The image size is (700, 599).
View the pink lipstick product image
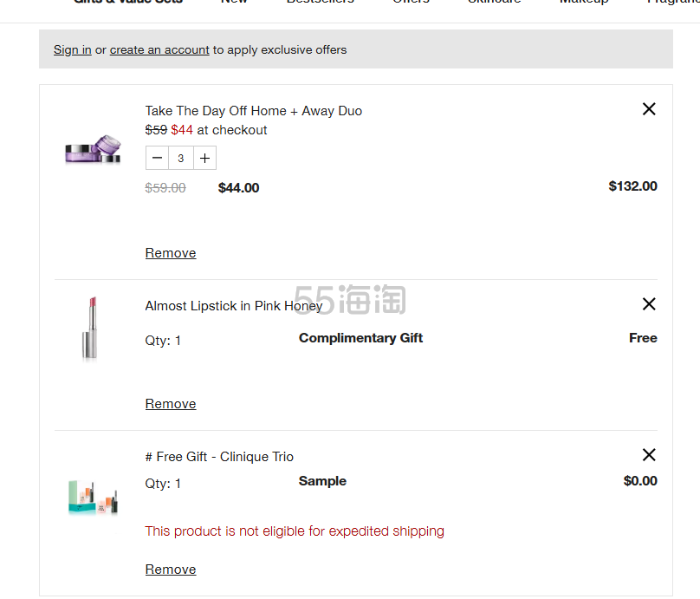(x=92, y=328)
